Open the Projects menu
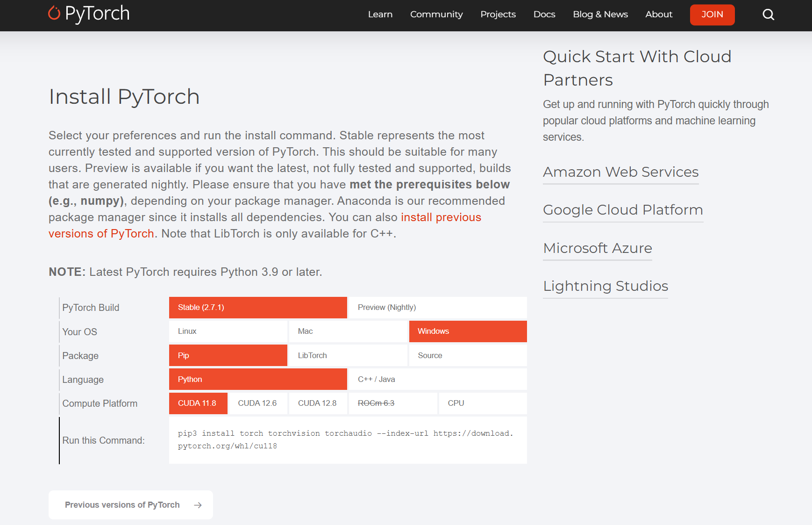The width and height of the screenshot is (812, 525). point(498,14)
